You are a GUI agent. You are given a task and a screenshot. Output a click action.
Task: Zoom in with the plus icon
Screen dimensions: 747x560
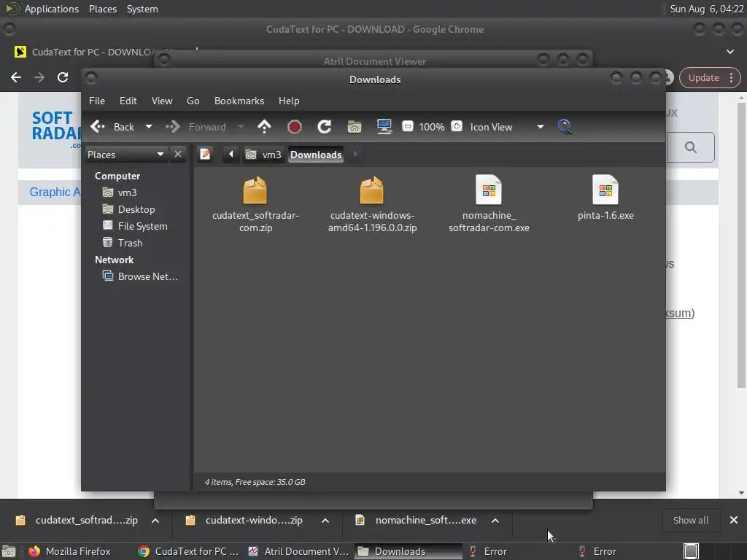pyautogui.click(x=457, y=126)
